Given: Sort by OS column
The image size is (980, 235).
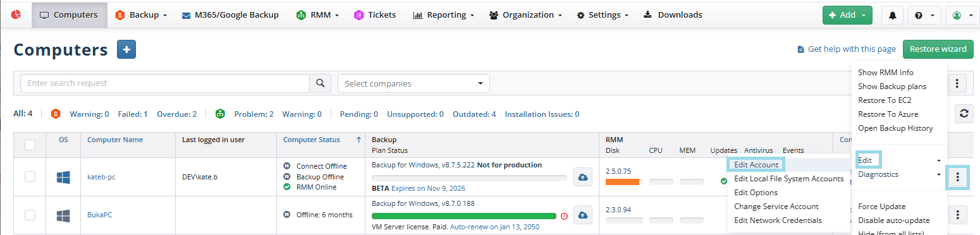Looking at the screenshot, I should point(63,140).
